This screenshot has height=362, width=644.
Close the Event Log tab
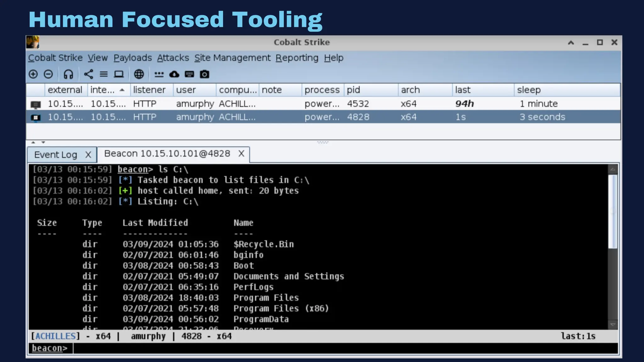pos(88,155)
